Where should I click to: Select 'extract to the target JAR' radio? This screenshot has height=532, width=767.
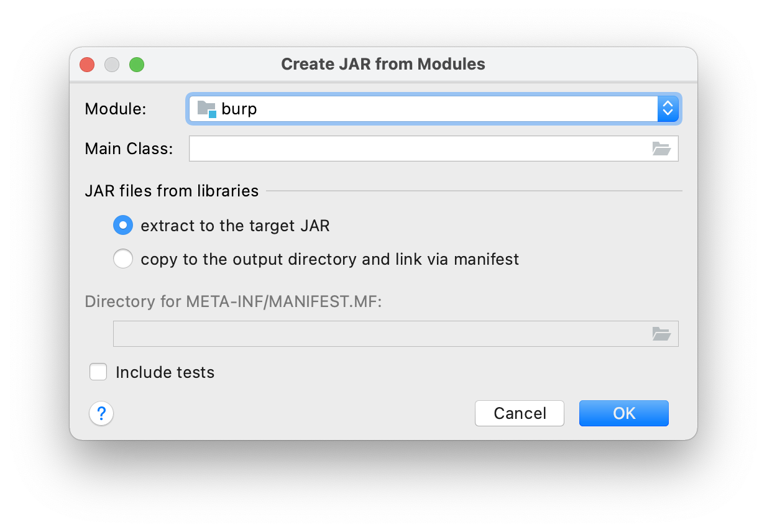(123, 225)
